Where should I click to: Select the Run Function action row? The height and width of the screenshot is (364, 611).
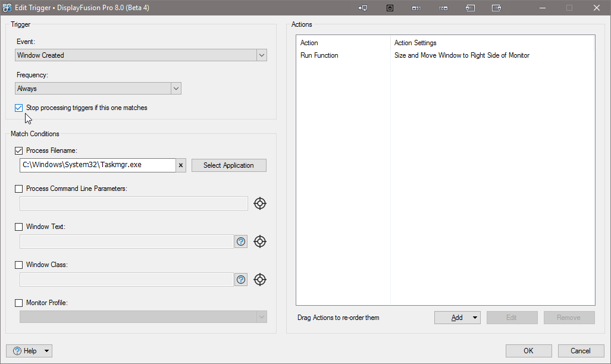point(319,55)
